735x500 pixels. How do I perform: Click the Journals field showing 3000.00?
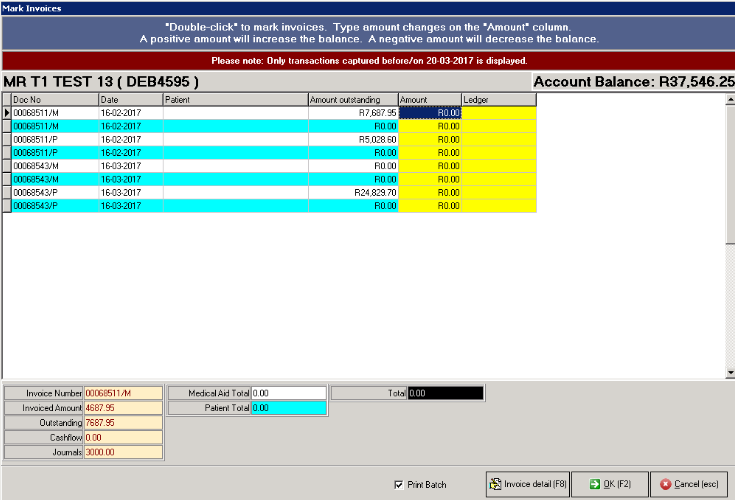pyautogui.click(x=122, y=452)
